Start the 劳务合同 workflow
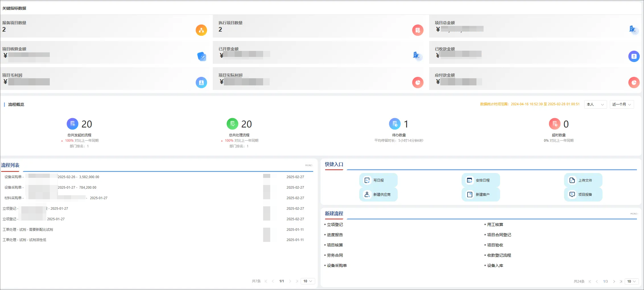 click(335, 255)
